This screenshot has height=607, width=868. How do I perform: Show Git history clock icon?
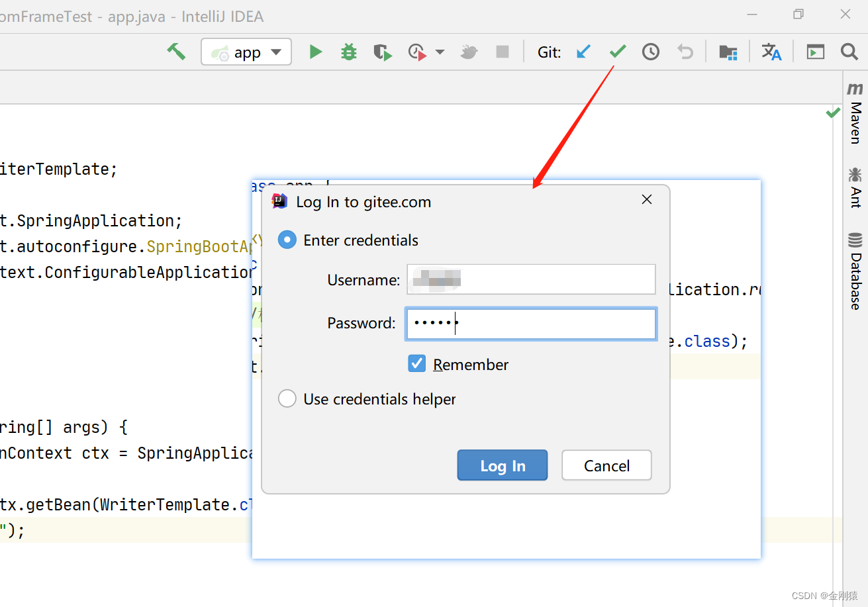tap(651, 52)
